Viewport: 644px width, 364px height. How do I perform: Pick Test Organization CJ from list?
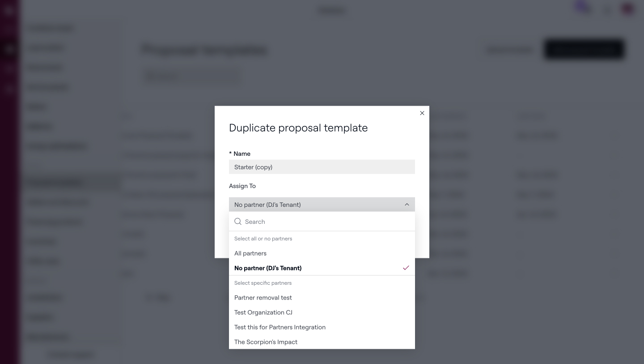263,313
